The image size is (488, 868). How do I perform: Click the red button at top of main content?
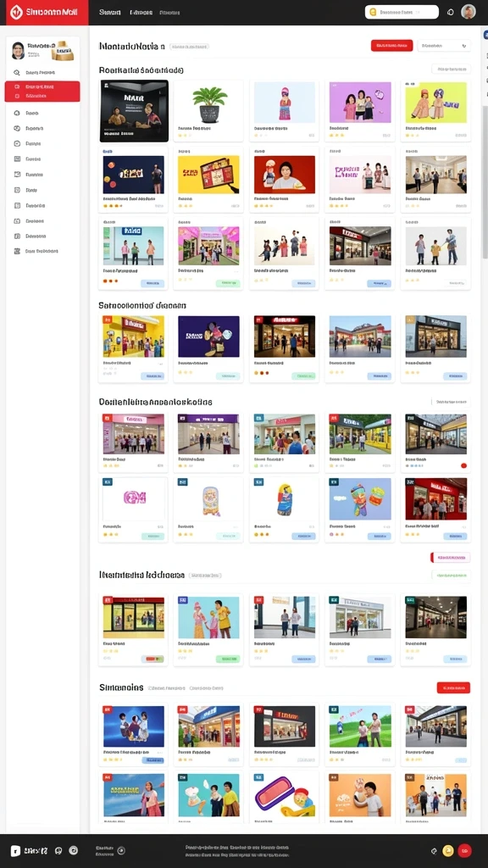point(391,46)
